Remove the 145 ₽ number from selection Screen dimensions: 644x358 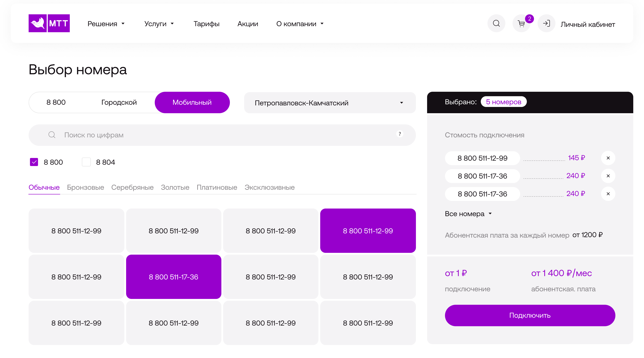[x=608, y=158]
